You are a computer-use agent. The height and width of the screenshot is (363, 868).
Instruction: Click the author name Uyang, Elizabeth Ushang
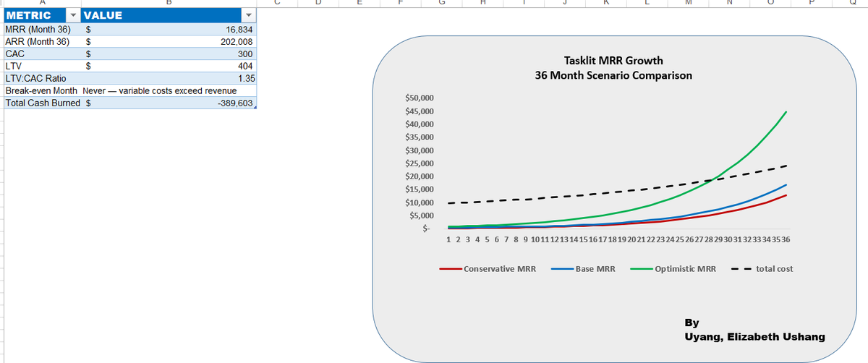(x=754, y=337)
